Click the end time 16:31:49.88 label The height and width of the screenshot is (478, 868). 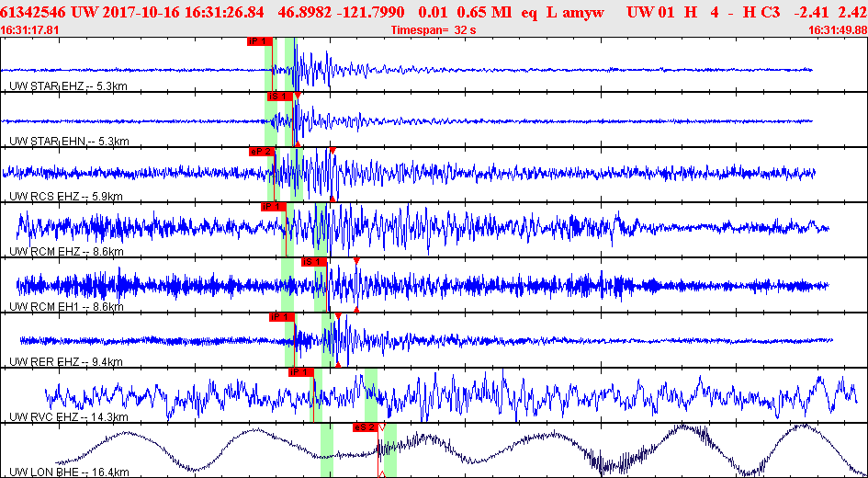coord(837,30)
